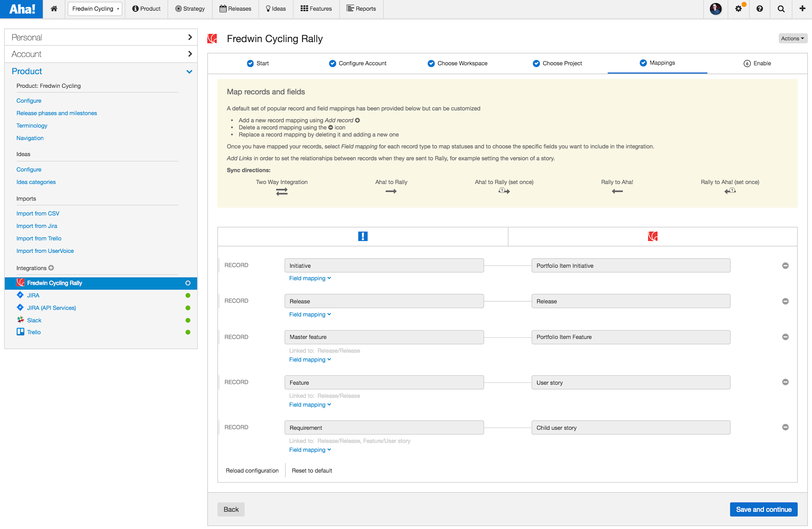The height and width of the screenshot is (529, 812).
Task: Open global search
Action: coord(781,9)
